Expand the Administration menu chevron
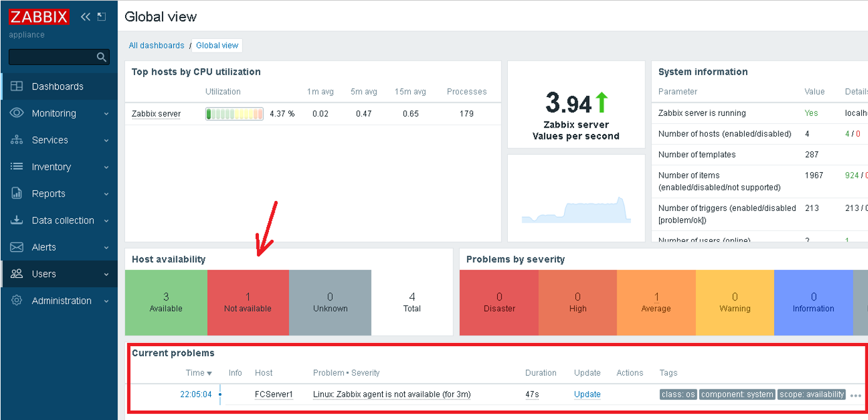The height and width of the screenshot is (420, 868). (x=106, y=301)
